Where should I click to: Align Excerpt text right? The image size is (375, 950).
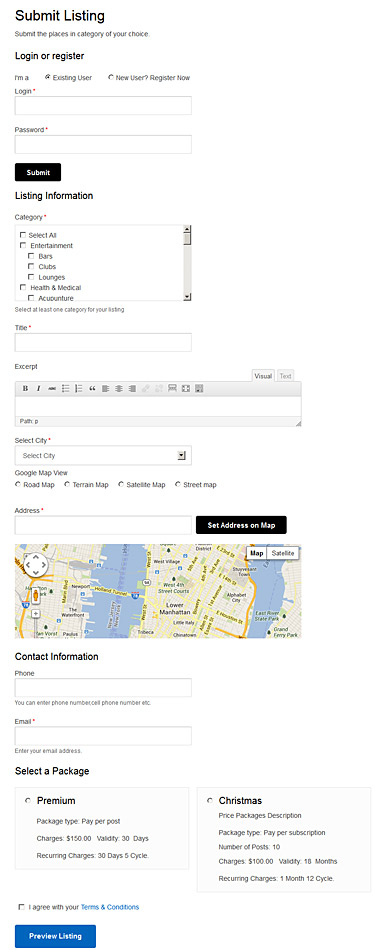pos(132,388)
